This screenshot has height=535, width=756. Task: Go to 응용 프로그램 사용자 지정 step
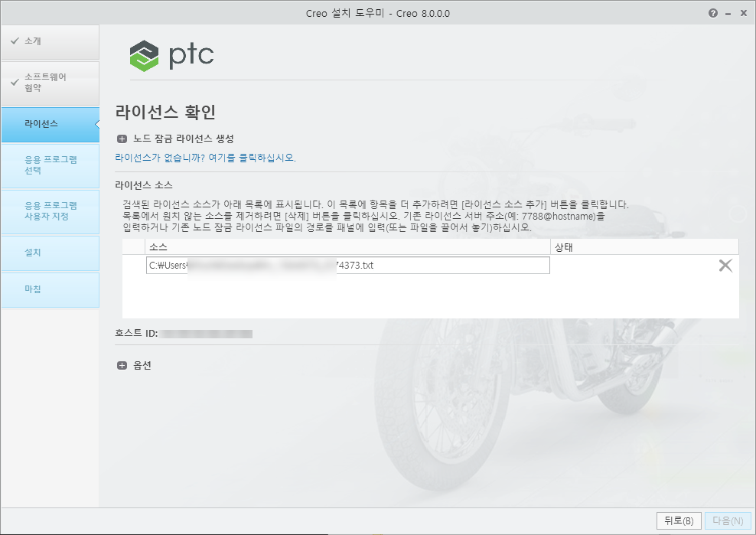coord(51,211)
